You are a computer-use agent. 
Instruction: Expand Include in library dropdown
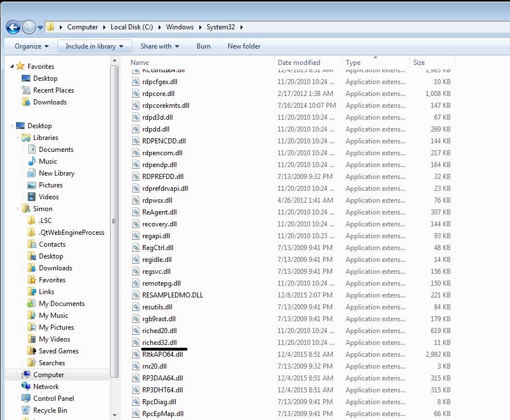[x=94, y=46]
